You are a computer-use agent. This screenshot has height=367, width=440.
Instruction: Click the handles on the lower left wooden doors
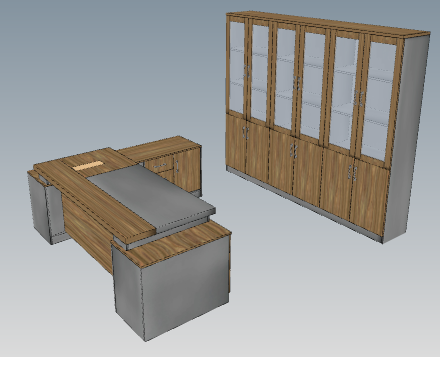[x=246, y=133]
